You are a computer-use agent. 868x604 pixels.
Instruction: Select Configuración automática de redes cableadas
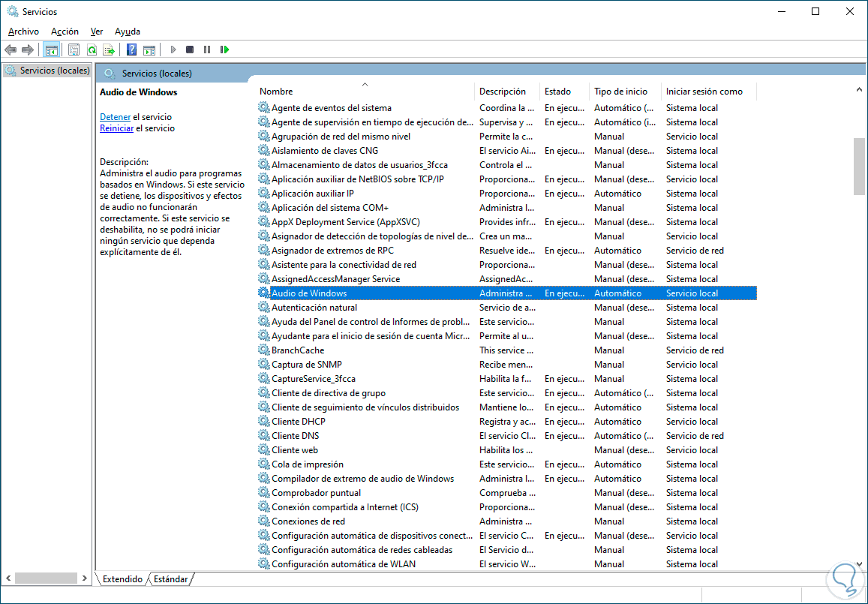click(506, 550)
